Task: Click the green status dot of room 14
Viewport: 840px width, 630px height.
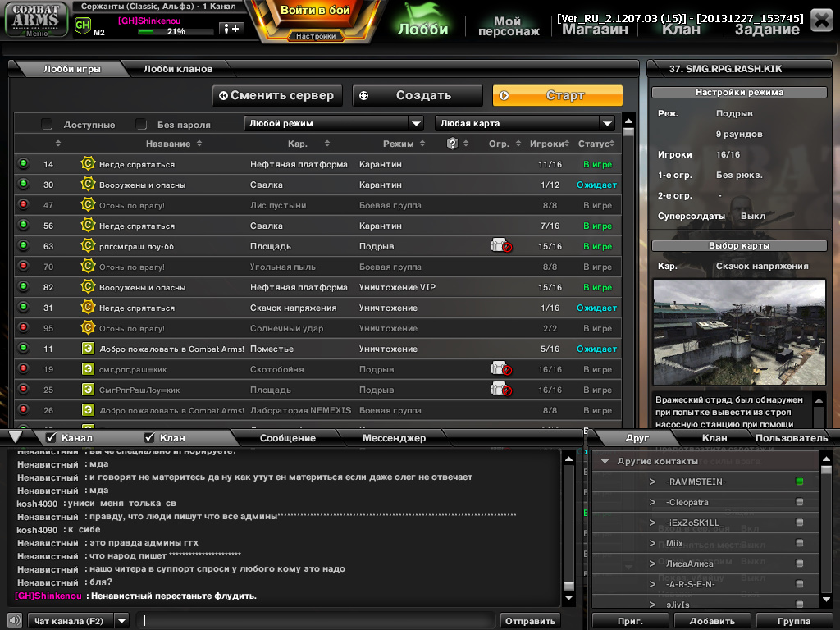Action: (23, 163)
